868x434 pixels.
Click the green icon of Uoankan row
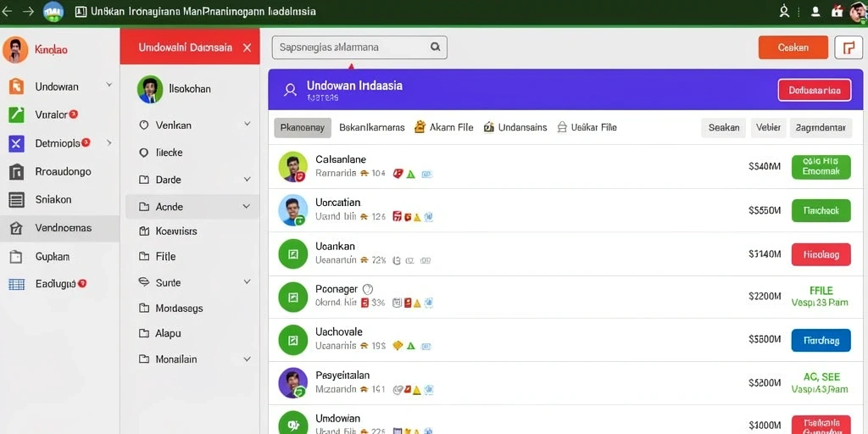coord(293,253)
